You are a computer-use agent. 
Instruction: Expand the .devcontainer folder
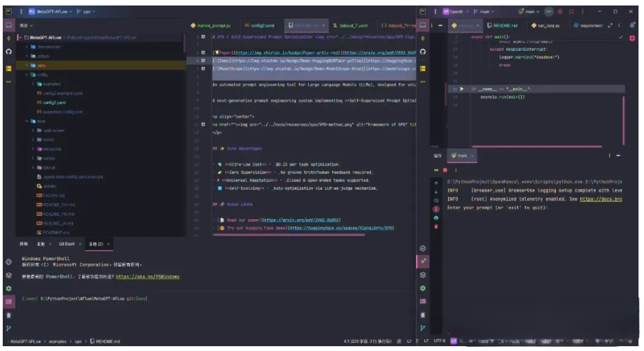click(x=27, y=47)
